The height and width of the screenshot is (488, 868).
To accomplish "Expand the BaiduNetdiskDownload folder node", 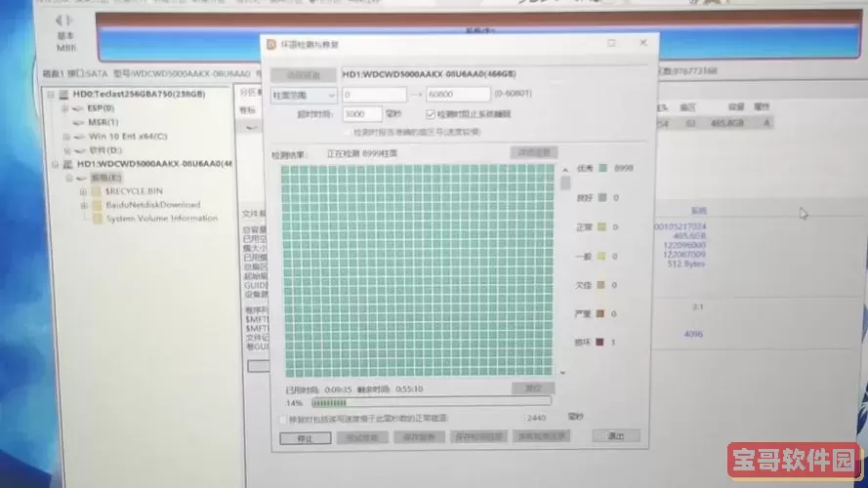I will 84,205.
